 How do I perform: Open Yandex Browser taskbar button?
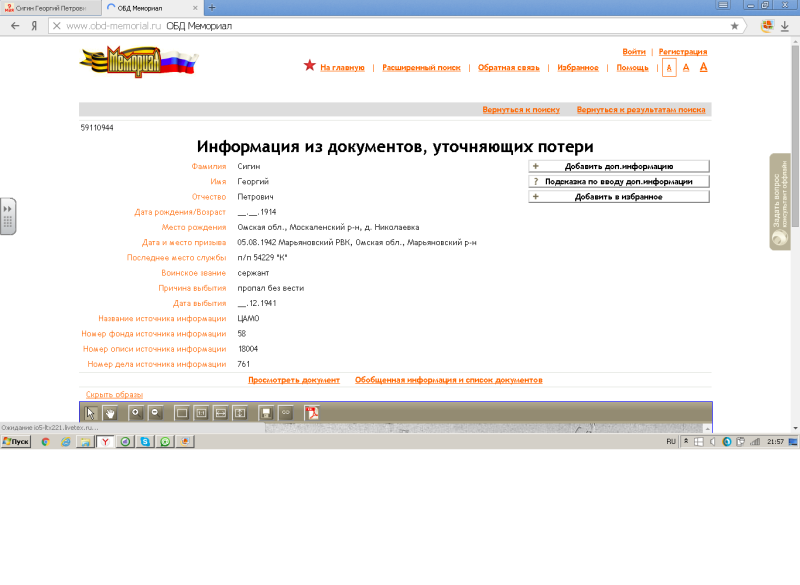(x=105, y=442)
